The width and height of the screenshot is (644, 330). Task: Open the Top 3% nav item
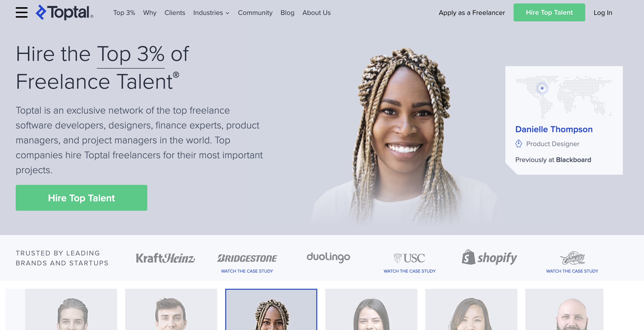(124, 13)
